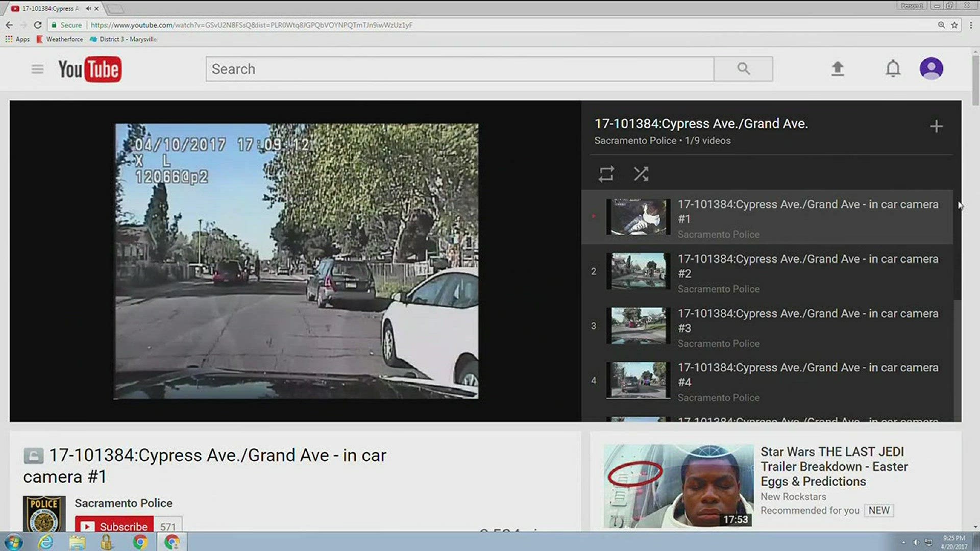
Task: Open Sacramento Police in playlist header
Action: coord(635,140)
